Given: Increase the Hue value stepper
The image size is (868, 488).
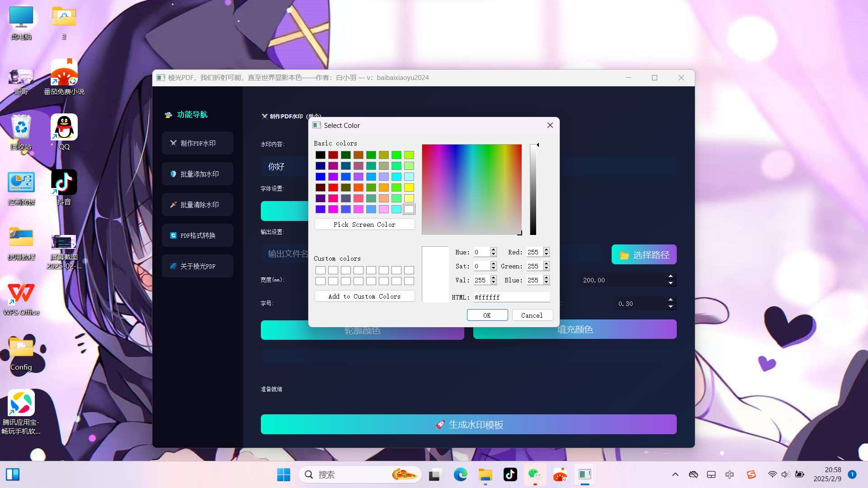Looking at the screenshot, I should click(494, 250).
